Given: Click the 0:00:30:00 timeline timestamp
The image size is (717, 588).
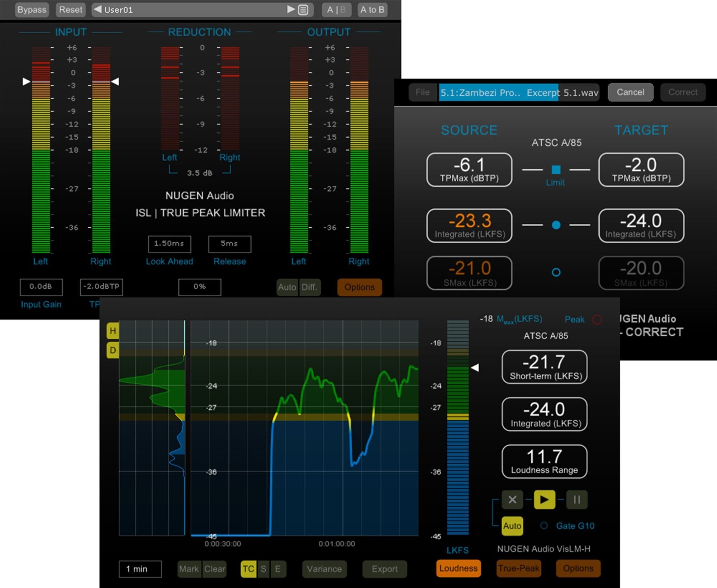Looking at the screenshot, I should pyautogui.click(x=223, y=544).
